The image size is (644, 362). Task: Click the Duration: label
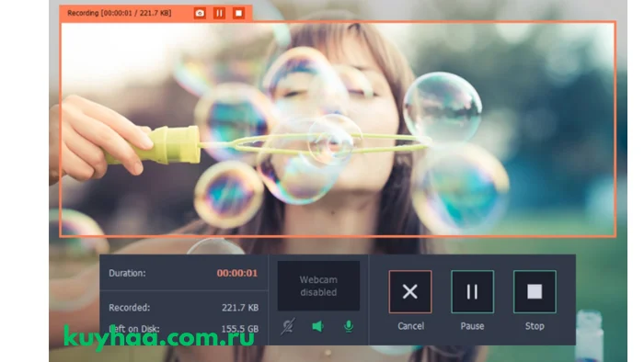(127, 273)
